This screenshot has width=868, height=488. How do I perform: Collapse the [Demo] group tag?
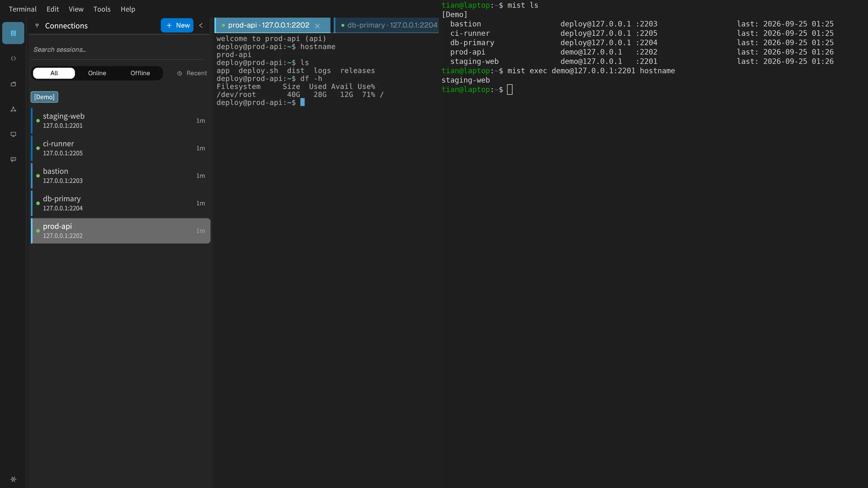coord(44,97)
